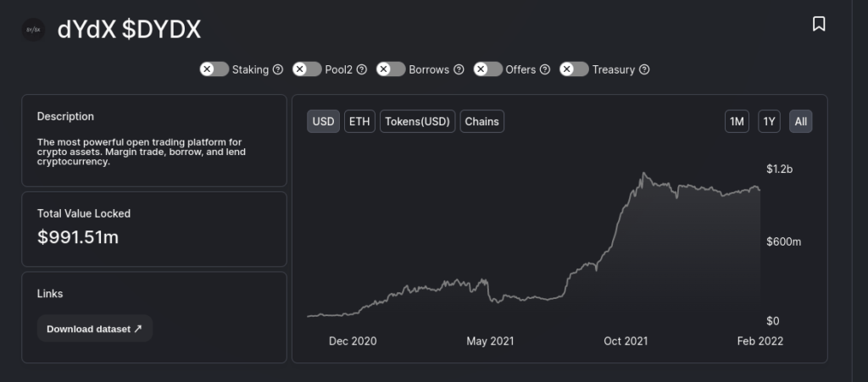The height and width of the screenshot is (382, 868).
Task: Open the Borrows help tooltip icon
Action: tap(459, 69)
